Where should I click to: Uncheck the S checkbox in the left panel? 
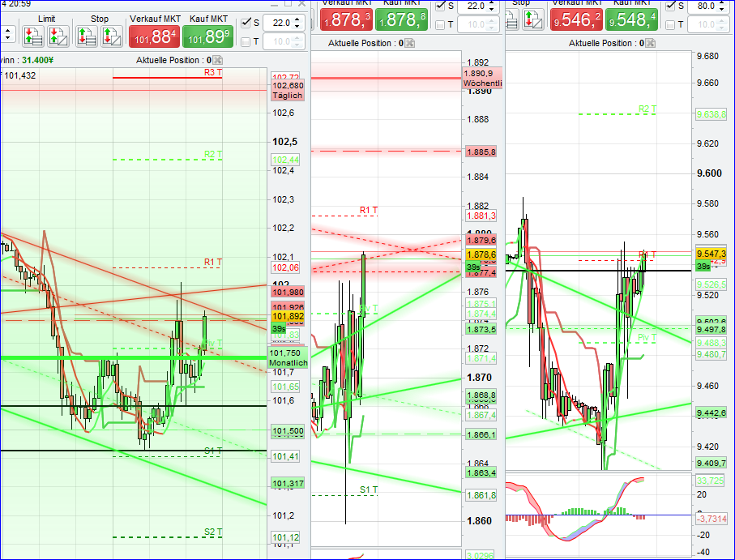tap(245, 22)
